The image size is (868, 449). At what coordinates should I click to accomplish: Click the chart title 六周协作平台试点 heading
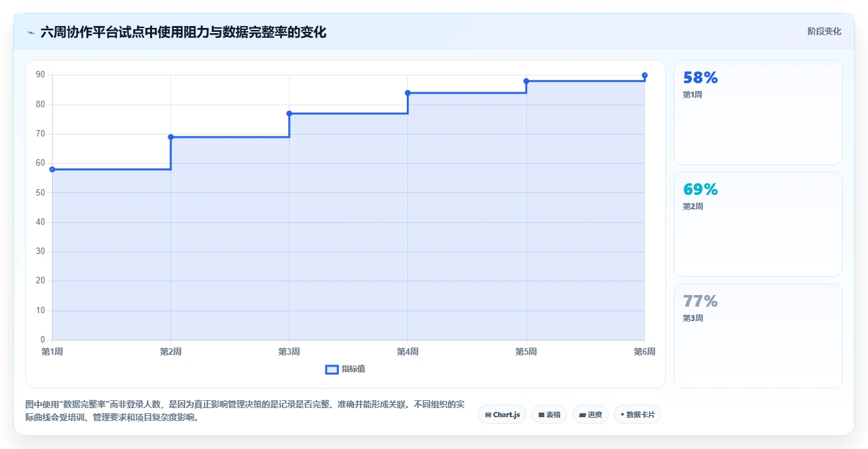[183, 32]
